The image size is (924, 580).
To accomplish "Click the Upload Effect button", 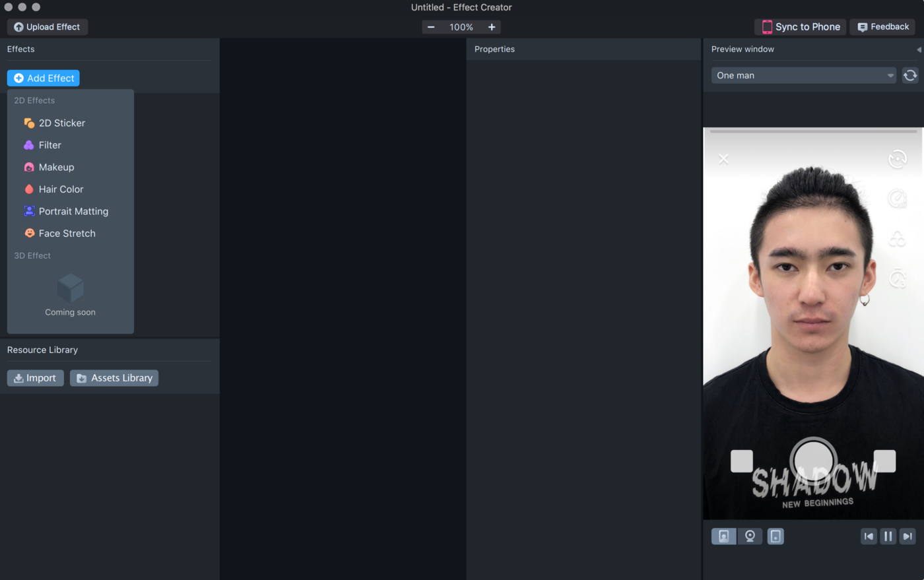I will pos(47,27).
